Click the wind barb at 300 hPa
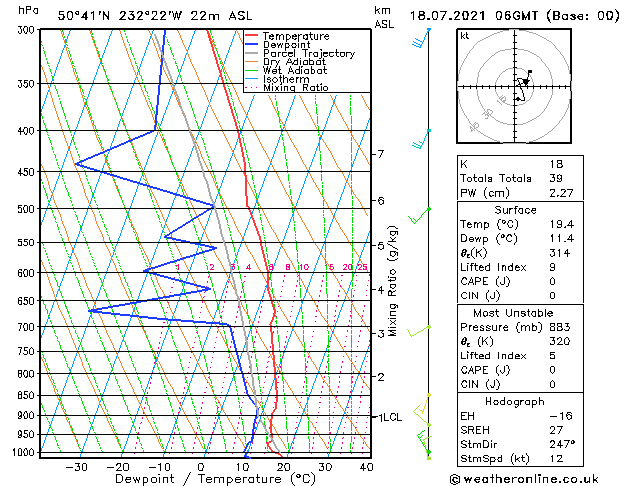 (421, 38)
